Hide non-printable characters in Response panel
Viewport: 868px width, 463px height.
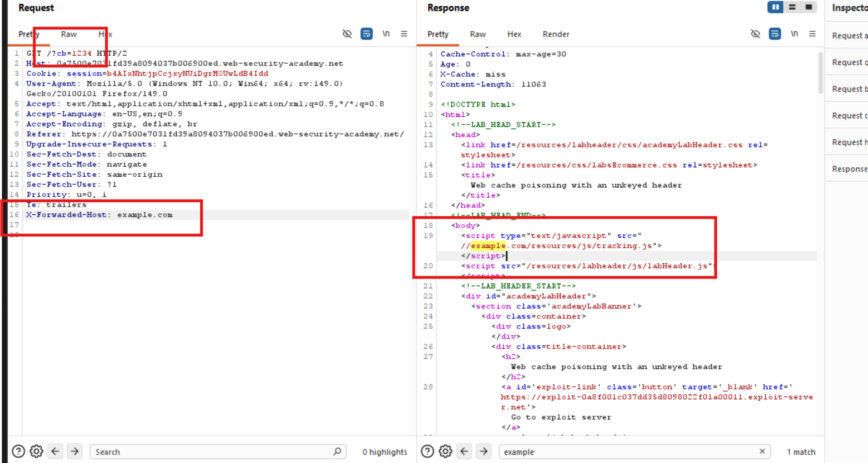pos(755,34)
